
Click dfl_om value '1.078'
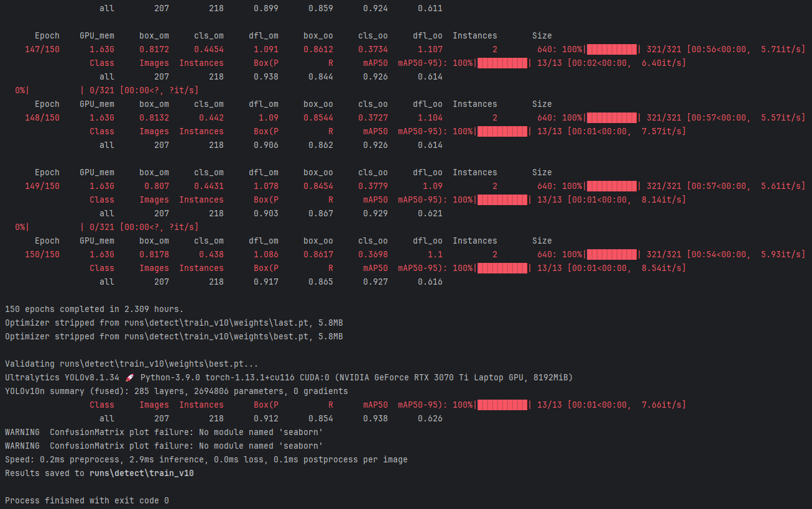(x=266, y=186)
